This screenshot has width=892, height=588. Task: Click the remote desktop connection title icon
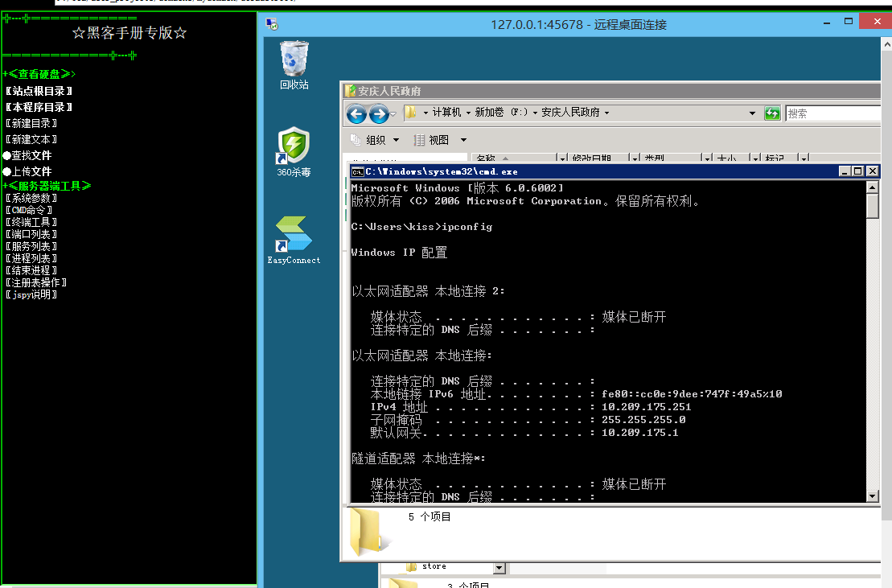(272, 24)
